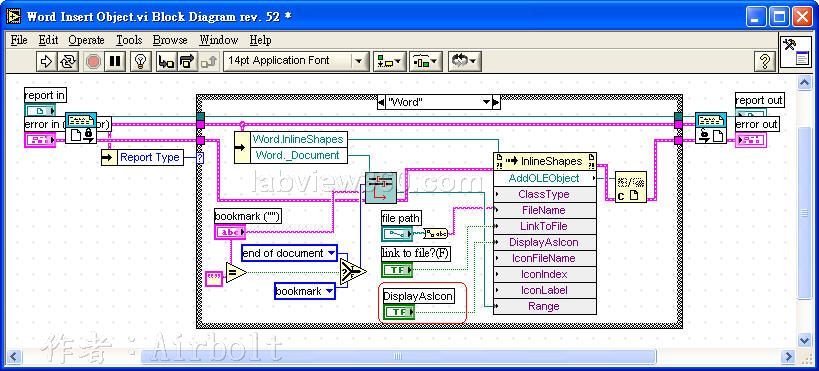
Task: Start Run Continuously mode
Action: [x=67, y=62]
